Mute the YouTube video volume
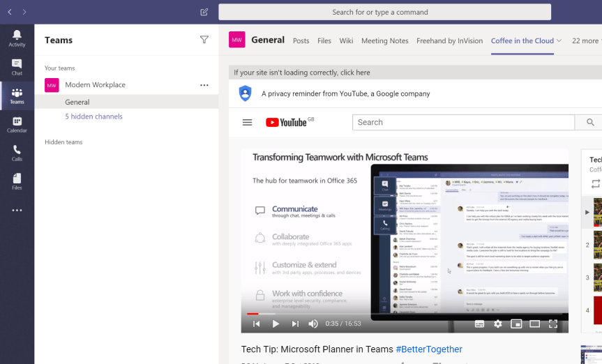 click(x=313, y=324)
